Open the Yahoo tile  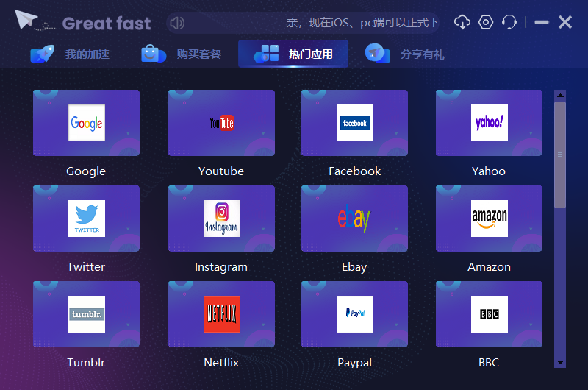[x=489, y=123]
